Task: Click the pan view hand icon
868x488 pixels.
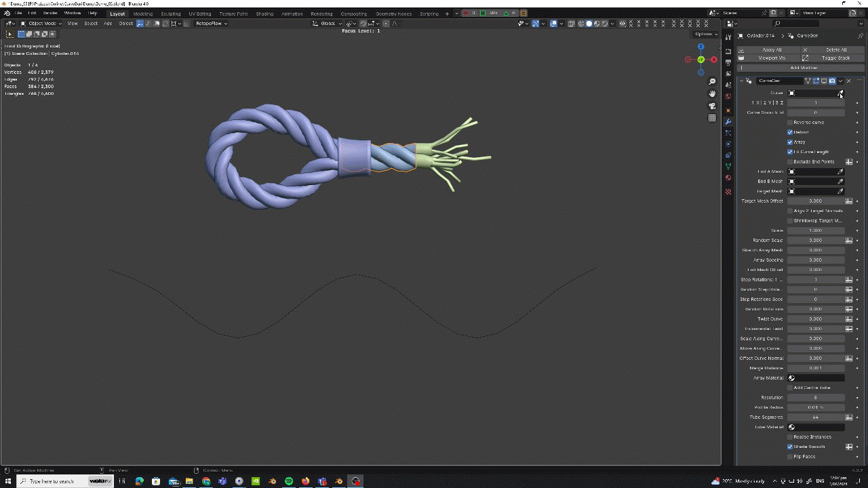Action: [x=712, y=94]
